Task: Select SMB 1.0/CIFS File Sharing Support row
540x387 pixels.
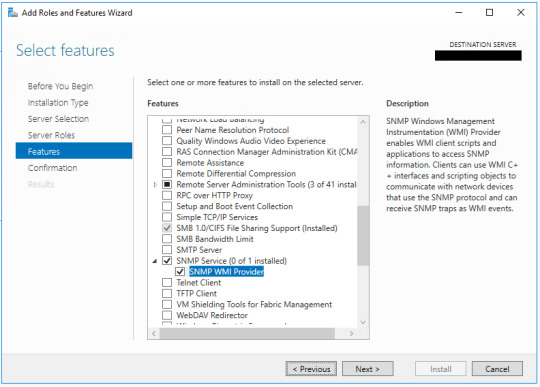Action: pyautogui.click(x=257, y=228)
